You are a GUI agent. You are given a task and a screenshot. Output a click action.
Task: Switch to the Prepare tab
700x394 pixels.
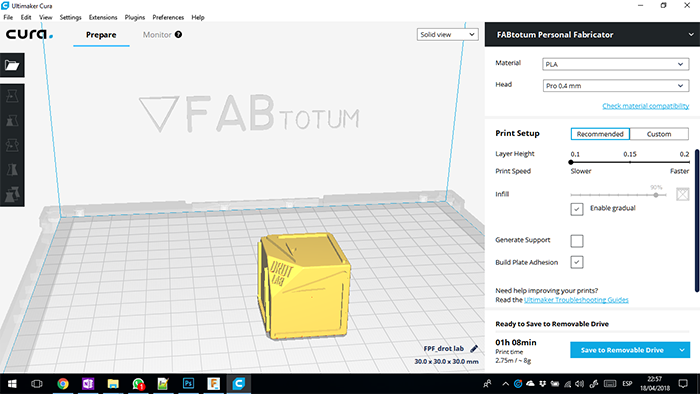[x=101, y=35]
